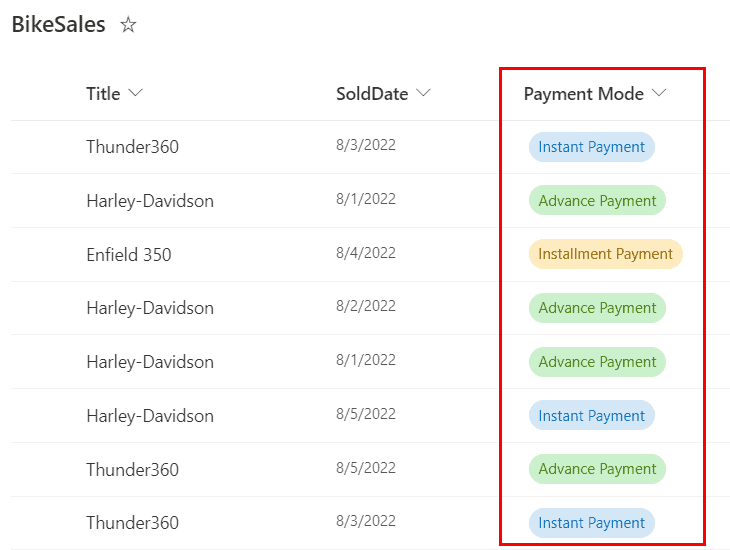Click Instant Payment pill in Harley-Davidson 8/5/2022 row
This screenshot has width=730, height=550.
[x=592, y=415]
